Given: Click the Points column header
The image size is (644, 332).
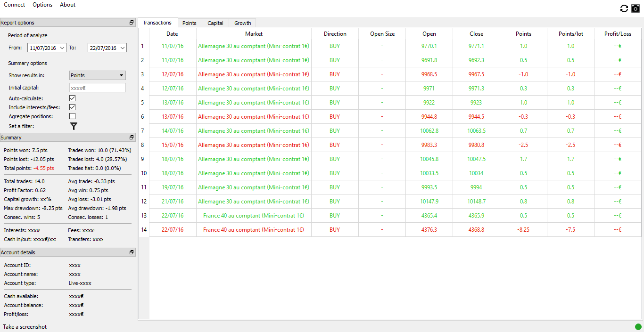Looking at the screenshot, I should tap(524, 34).
